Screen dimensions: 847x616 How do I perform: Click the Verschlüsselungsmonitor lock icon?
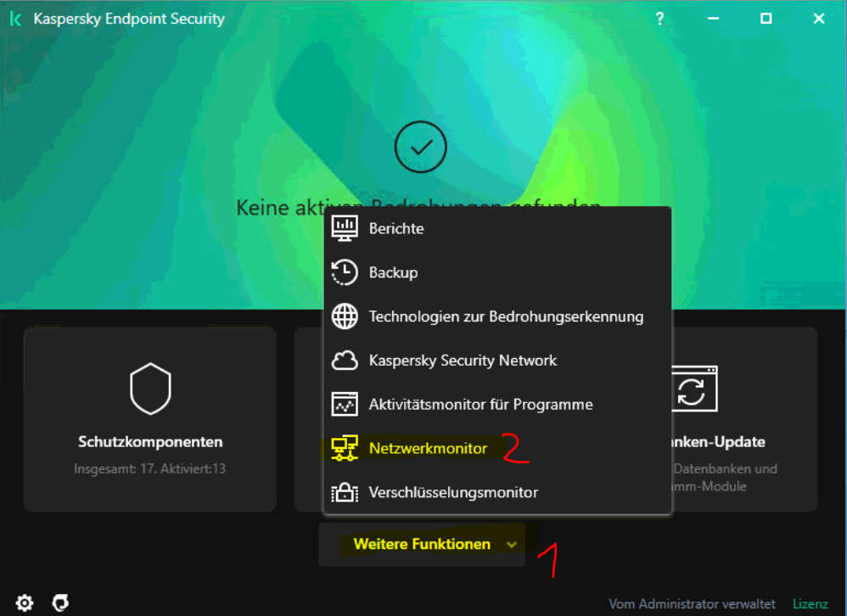pos(345,492)
